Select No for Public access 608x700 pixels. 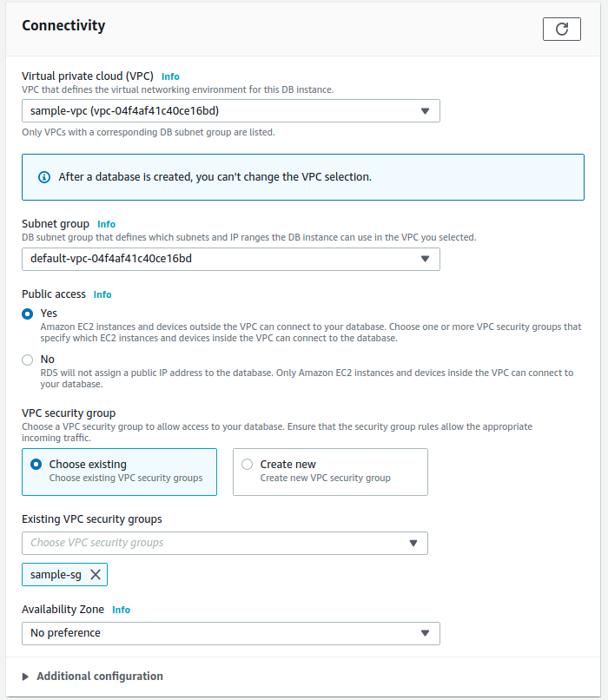[28, 360]
